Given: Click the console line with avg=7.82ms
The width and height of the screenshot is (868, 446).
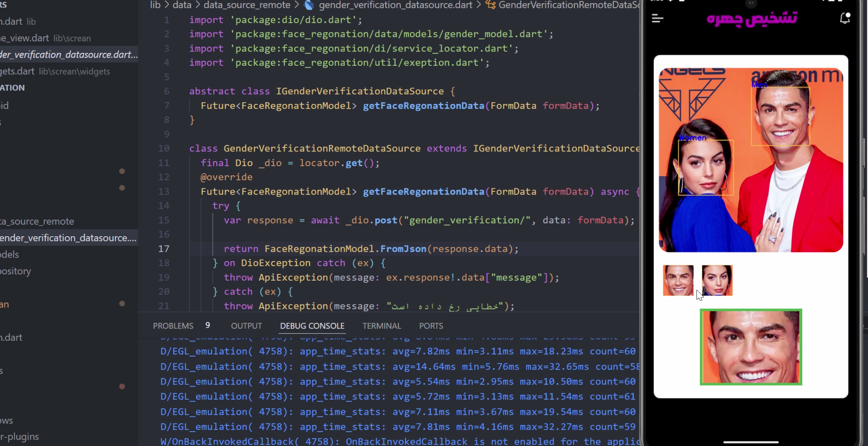Looking at the screenshot, I should [398, 351].
